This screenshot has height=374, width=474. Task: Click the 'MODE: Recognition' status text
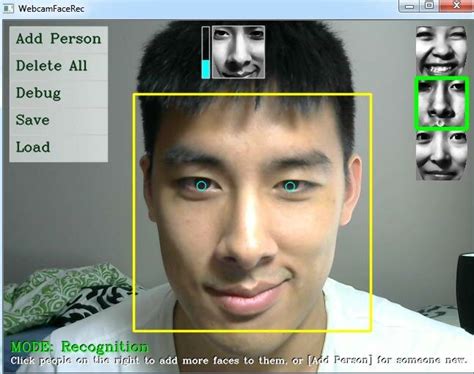(x=80, y=347)
